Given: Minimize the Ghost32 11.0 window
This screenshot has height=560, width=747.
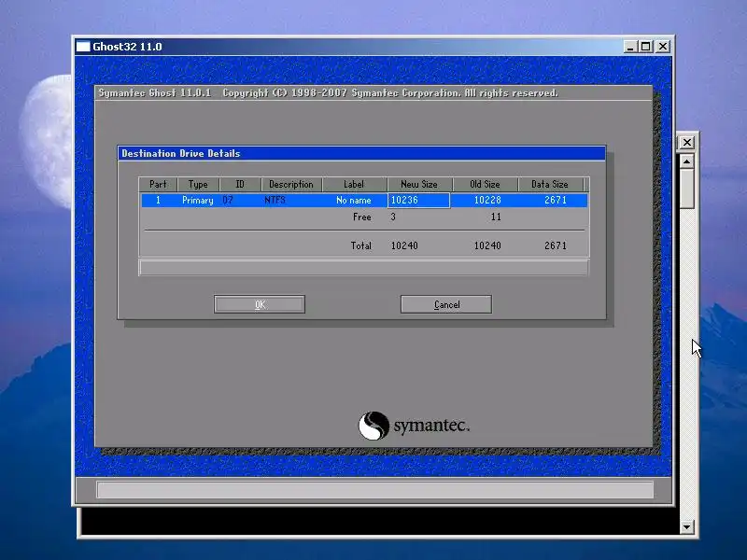Looking at the screenshot, I should point(630,46).
